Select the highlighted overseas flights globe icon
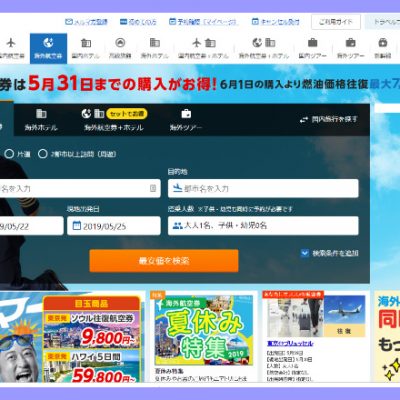Image resolution: width=400 pixels, height=400 pixels. (48, 43)
